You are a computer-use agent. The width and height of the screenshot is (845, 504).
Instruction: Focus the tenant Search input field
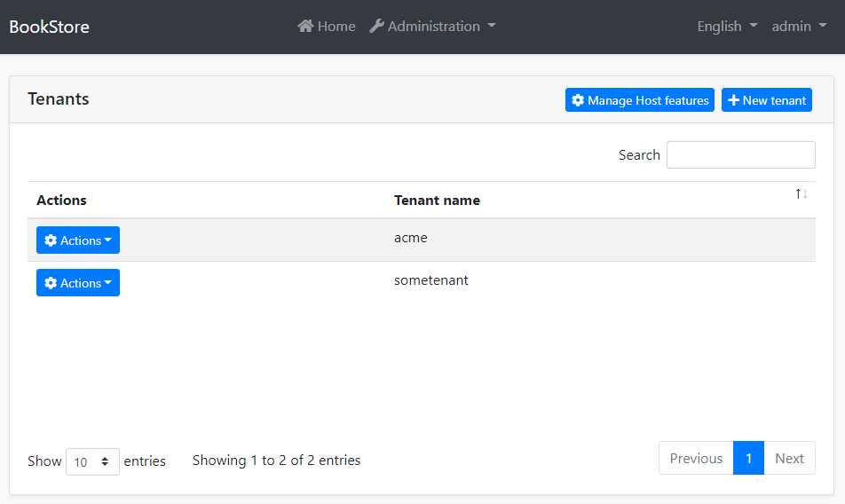pos(740,154)
